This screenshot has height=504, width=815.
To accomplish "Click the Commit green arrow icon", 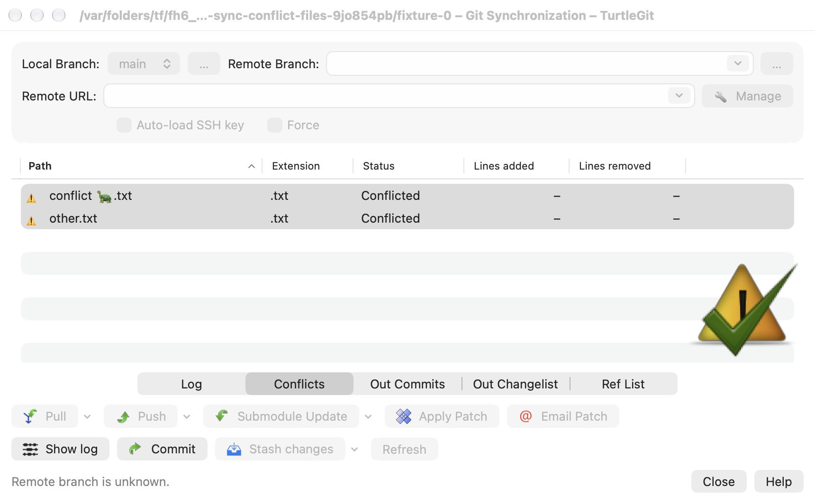I will tap(135, 449).
